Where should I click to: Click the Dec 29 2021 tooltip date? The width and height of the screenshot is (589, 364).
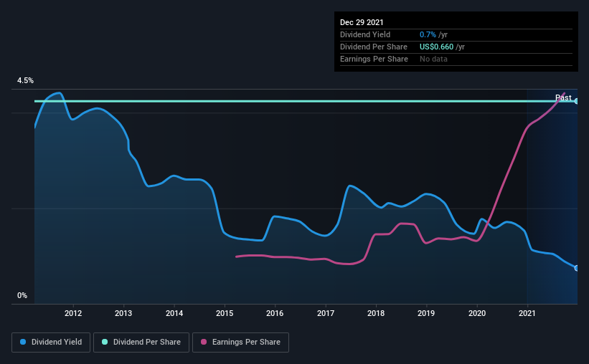point(362,22)
